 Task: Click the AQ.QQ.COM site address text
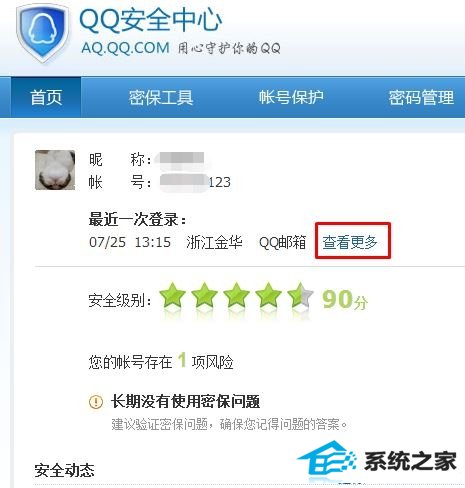[x=126, y=48]
